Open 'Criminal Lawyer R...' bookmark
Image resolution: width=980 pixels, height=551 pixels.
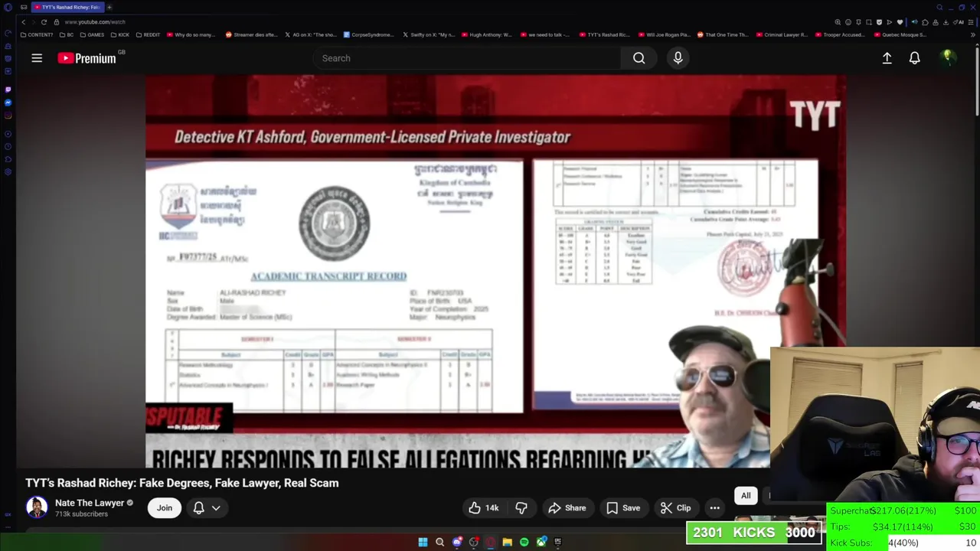[782, 34]
